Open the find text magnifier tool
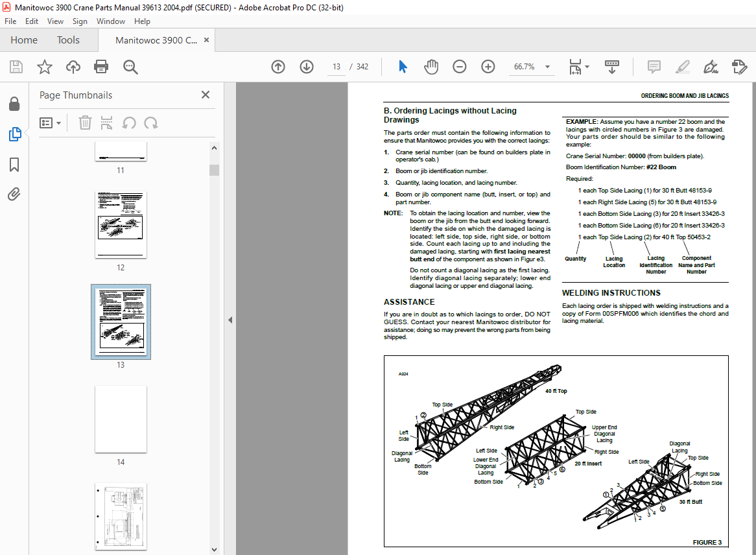This screenshot has height=555, width=756. (130, 67)
